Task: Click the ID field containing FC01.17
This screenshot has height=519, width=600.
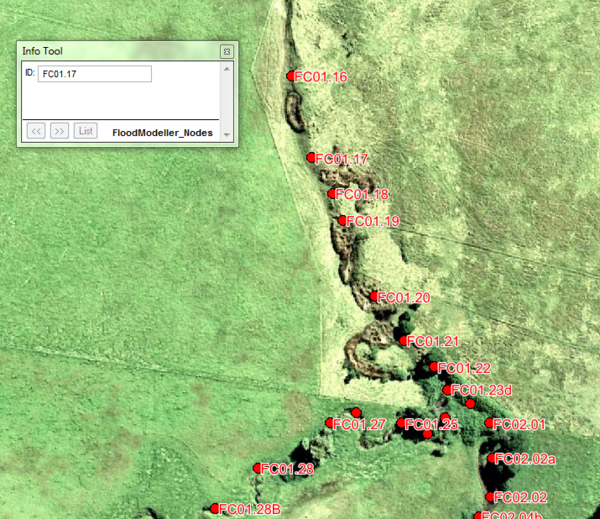Action: [x=94, y=74]
